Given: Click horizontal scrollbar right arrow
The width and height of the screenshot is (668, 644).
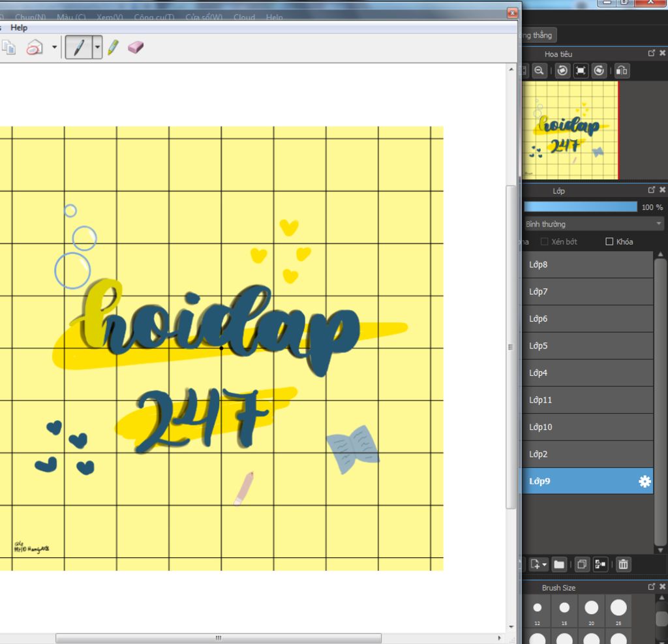Looking at the screenshot, I should [x=499, y=638].
